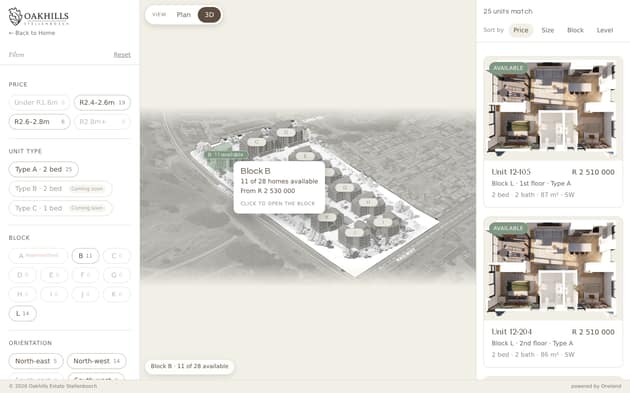
Task: Click the UNIT TYPE section heading
Action: [25, 151]
